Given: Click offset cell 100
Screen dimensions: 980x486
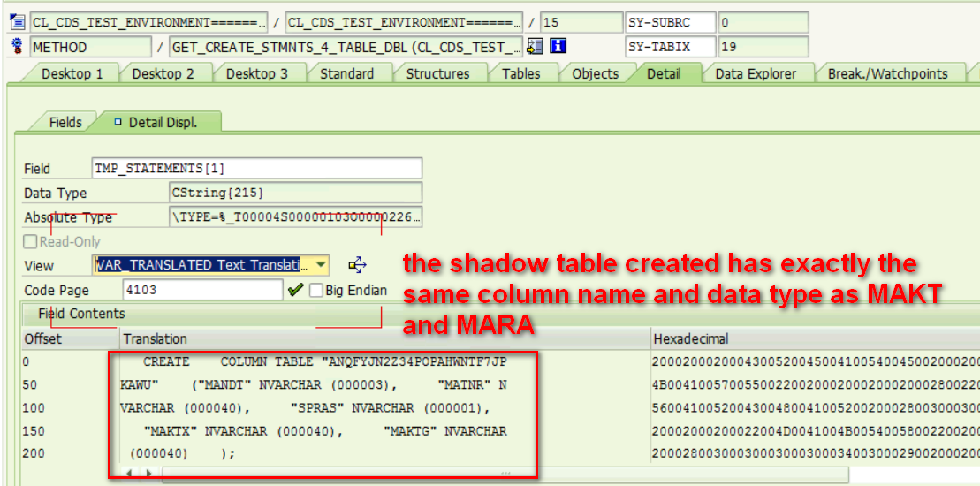Looking at the screenshot, I should coord(70,408).
